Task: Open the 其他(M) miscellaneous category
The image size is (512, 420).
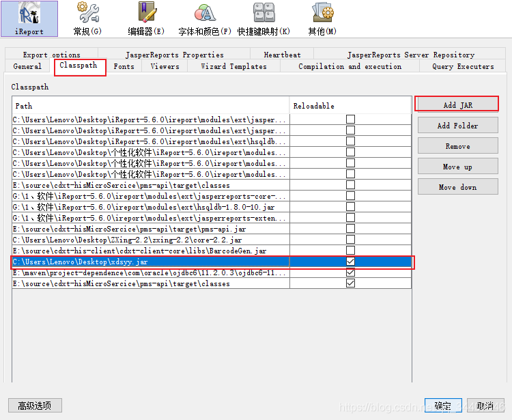Action: pos(322,18)
